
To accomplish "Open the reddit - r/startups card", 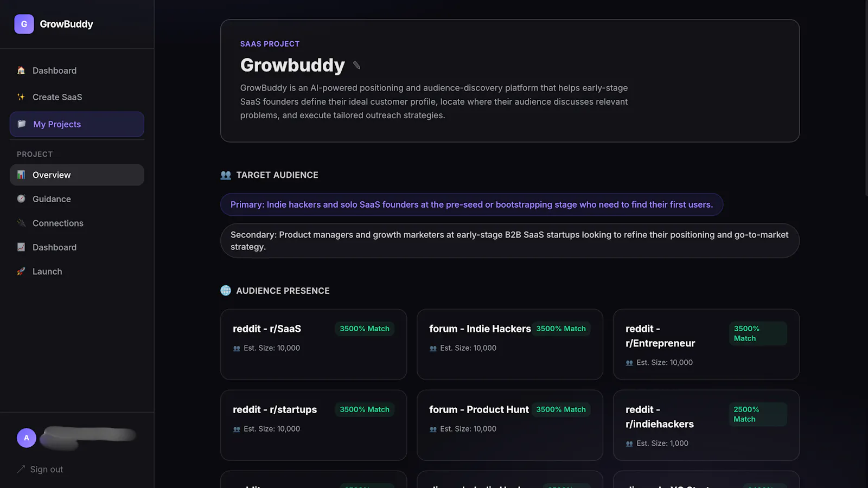I will (314, 425).
